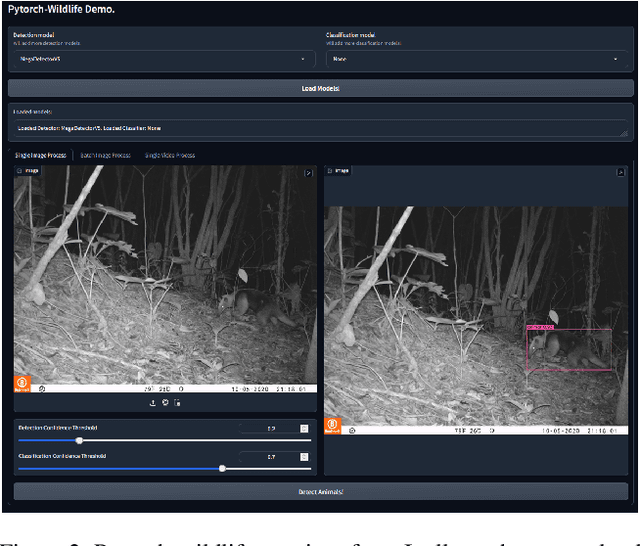Image resolution: width=640 pixels, height=546 pixels.
Task: Click the upload image icon below input
Action: [x=153, y=403]
